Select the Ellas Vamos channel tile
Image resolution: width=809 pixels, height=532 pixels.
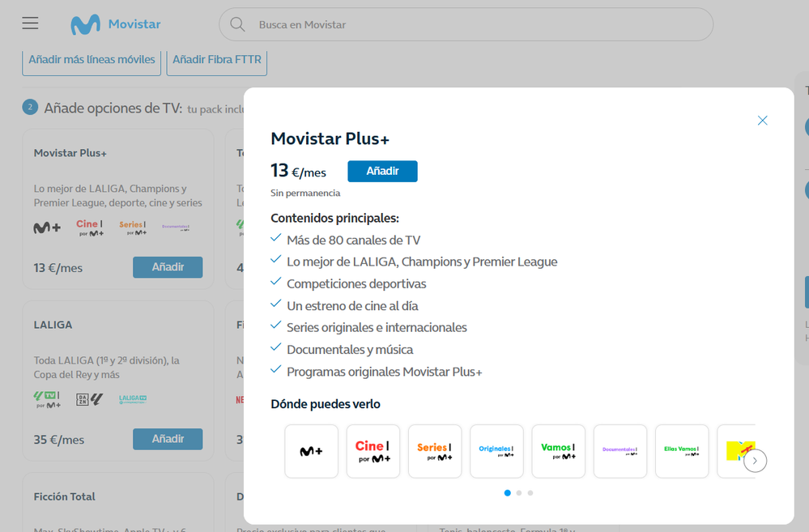[682, 451]
